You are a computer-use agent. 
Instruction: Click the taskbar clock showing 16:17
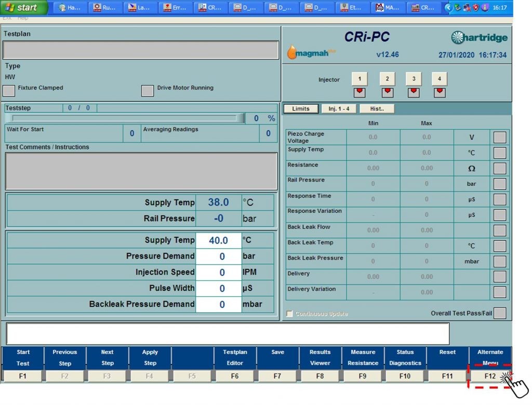(499, 7)
